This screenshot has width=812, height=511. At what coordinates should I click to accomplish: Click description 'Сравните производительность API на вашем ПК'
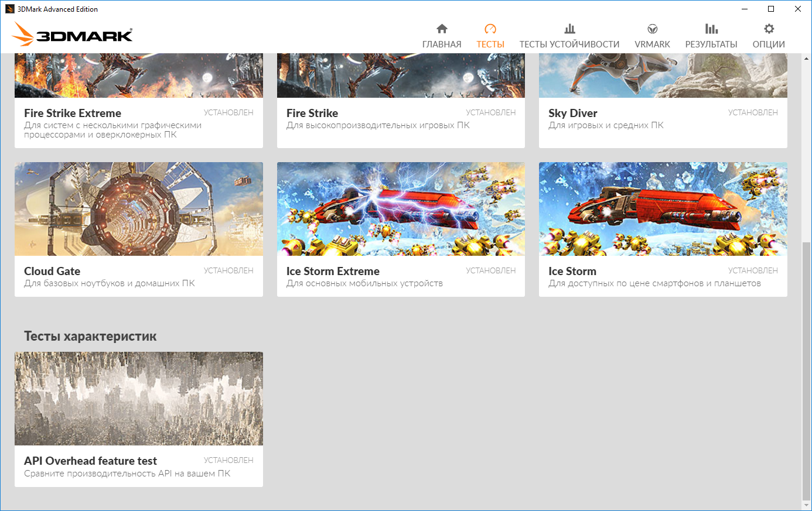127,473
